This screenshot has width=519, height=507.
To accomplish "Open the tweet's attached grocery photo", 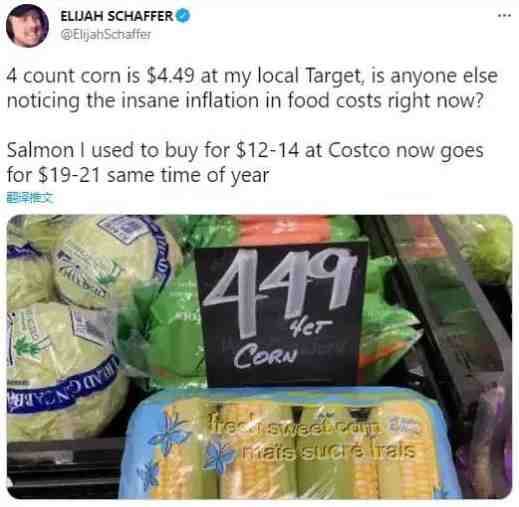I will point(259,357).
